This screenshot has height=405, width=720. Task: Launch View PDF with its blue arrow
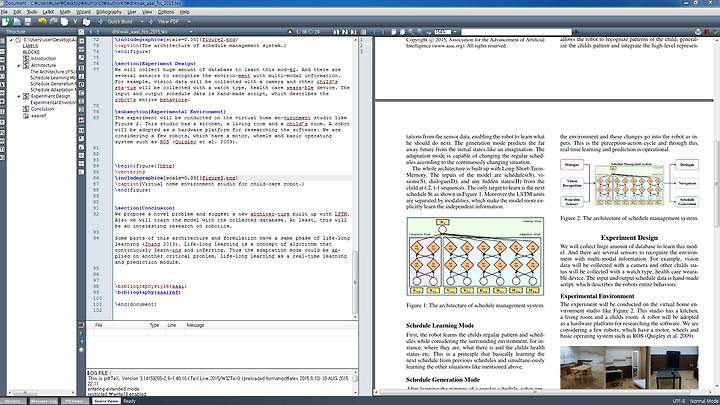coord(150,22)
